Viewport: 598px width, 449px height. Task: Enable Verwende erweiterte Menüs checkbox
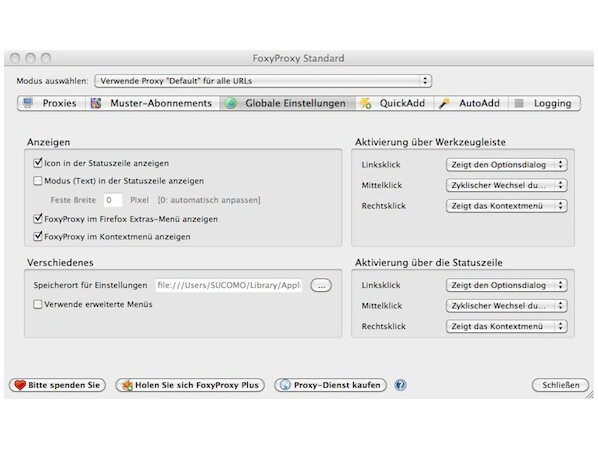pos(37,304)
